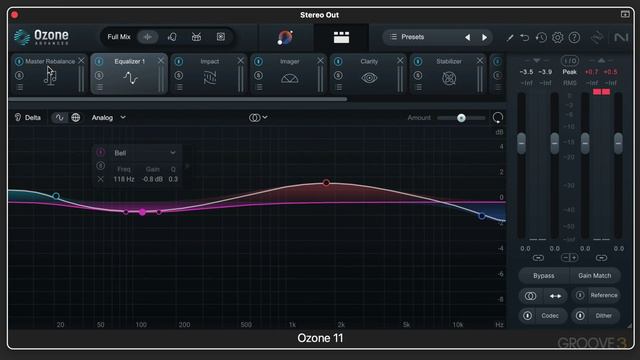Click the pencil edit icon
640x360 pixels.
pos(509,38)
